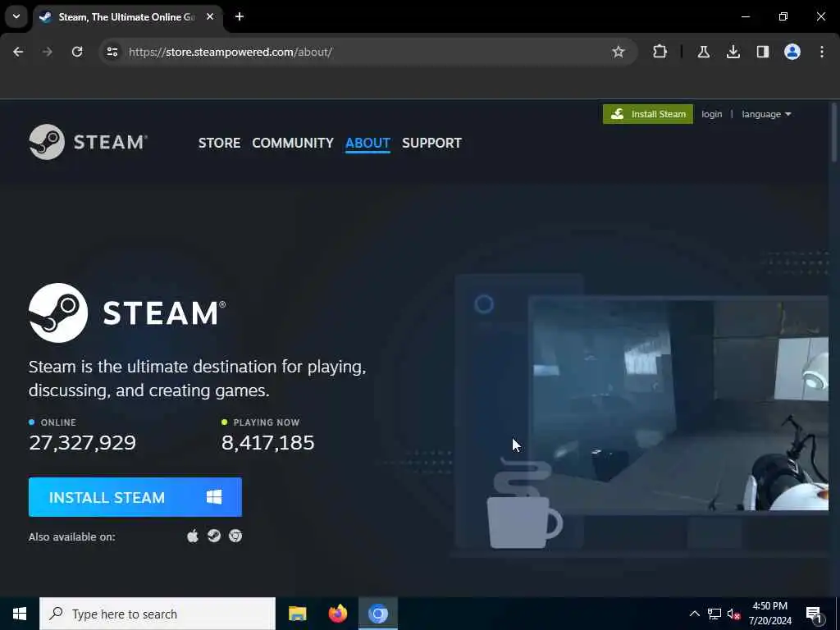Screen dimensions: 840x630
Task: Open the tab search dropdown arrow
Action: coord(16,16)
